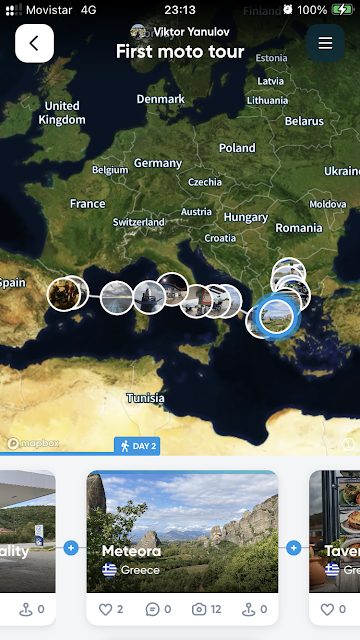Tap the highlighted Meteora map pin

[x=277, y=316]
